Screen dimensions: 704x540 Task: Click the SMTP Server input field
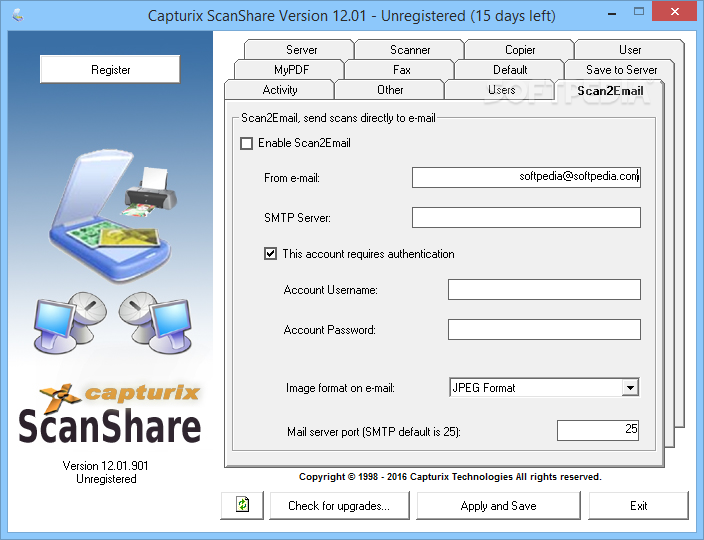tap(526, 217)
